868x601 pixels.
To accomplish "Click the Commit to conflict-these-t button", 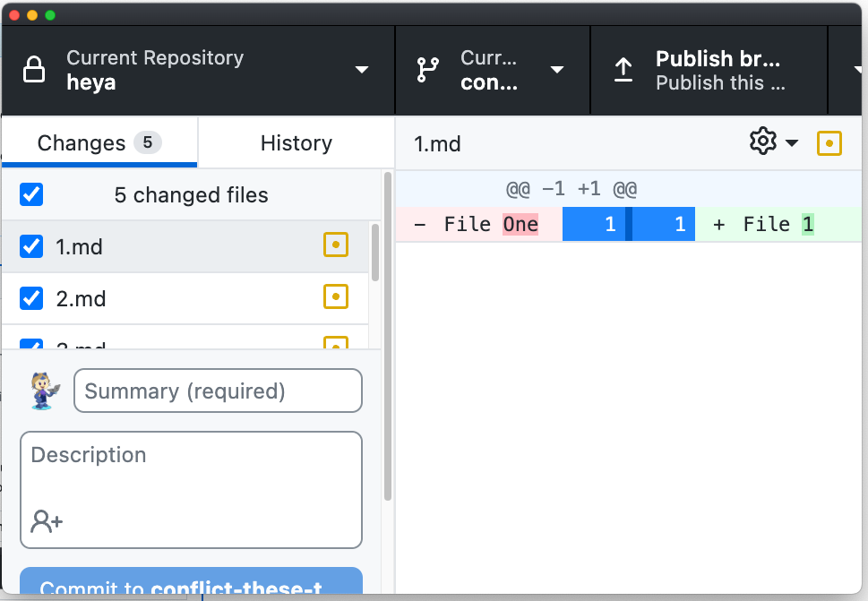I will (x=191, y=587).
